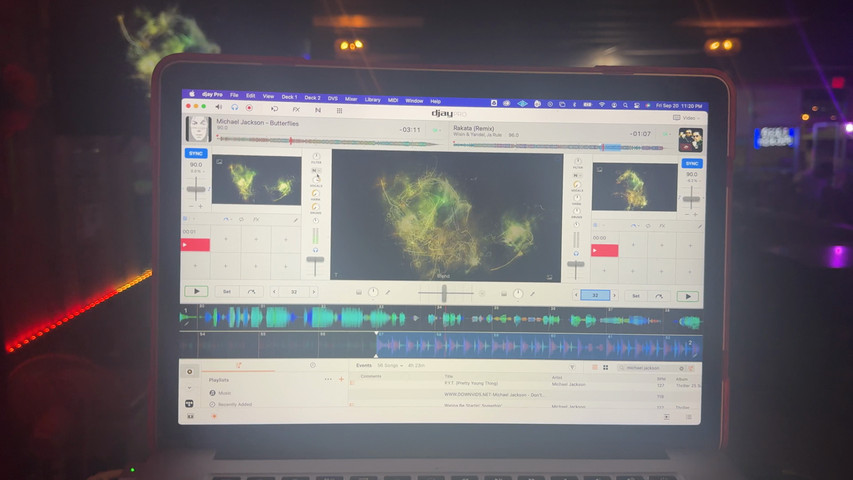Play Deck 1 with its play button
This screenshot has width=853, height=480.
196,291
